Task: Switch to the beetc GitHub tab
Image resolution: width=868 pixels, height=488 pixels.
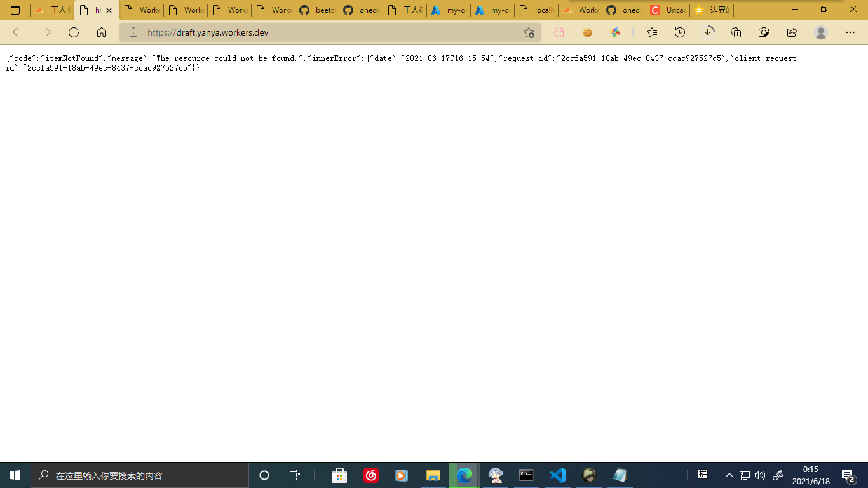Action: pos(316,10)
